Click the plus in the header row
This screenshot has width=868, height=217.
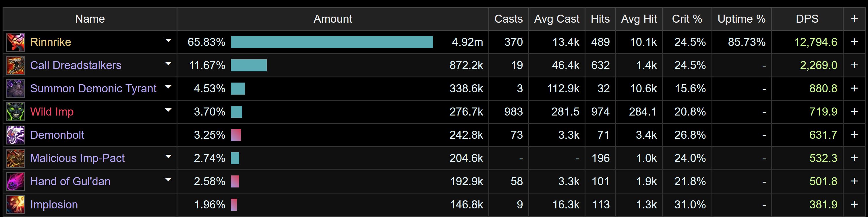point(854,19)
